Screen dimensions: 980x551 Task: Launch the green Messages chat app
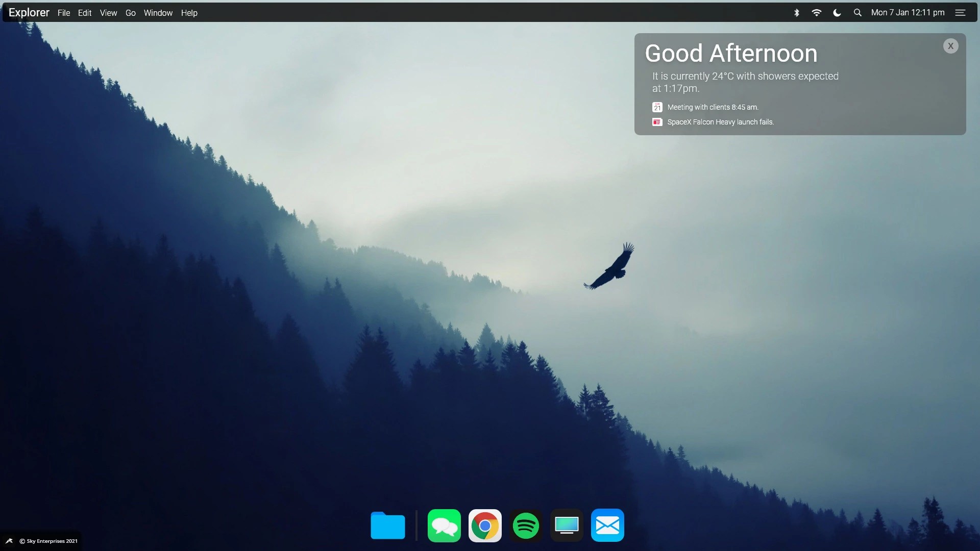[x=444, y=525]
